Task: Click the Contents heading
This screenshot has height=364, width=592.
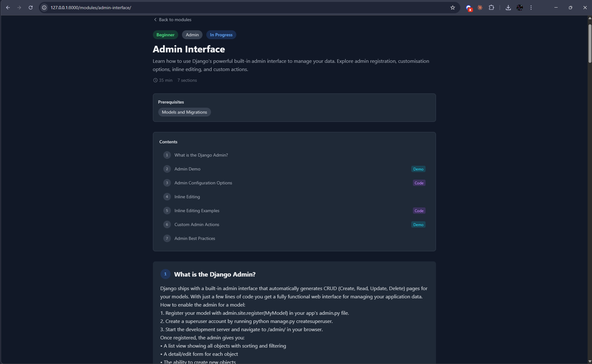Action: tap(168, 142)
